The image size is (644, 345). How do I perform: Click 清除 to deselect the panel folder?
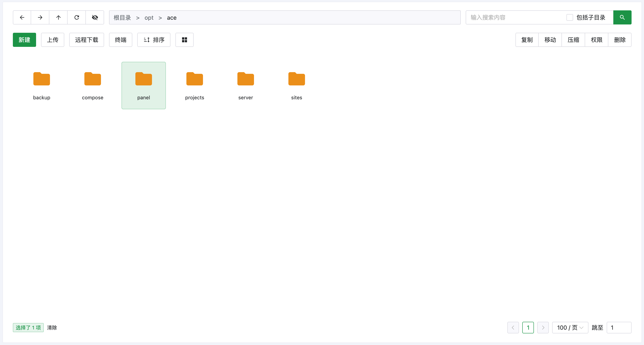52,328
